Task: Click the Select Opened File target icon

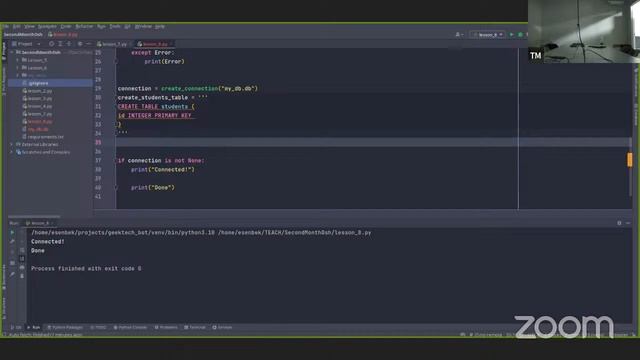Action: click(x=51, y=44)
